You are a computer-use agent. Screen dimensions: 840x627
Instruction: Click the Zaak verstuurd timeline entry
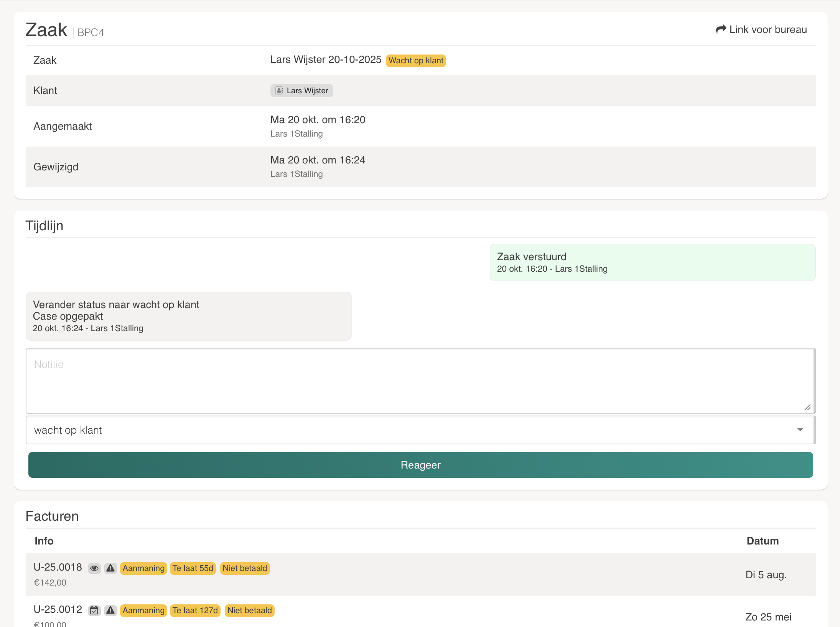[652, 262]
